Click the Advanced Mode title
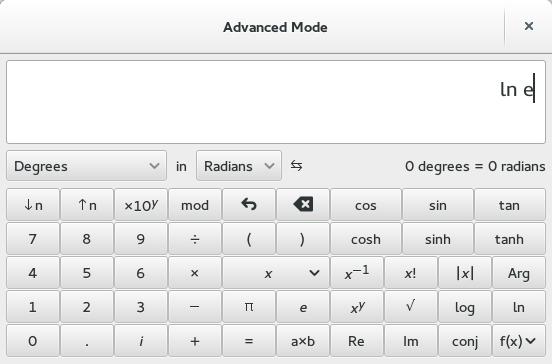Image resolution: width=552 pixels, height=364 pixels. click(275, 27)
